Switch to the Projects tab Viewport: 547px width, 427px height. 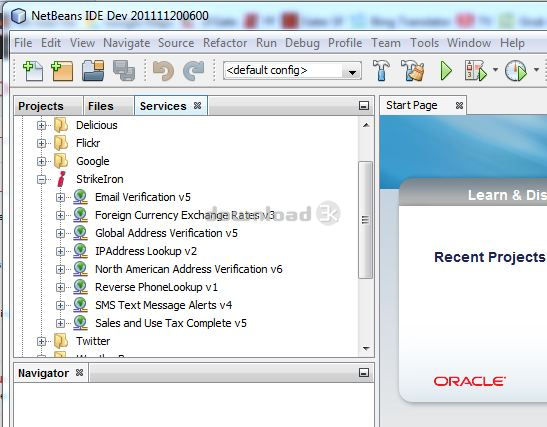(41, 106)
